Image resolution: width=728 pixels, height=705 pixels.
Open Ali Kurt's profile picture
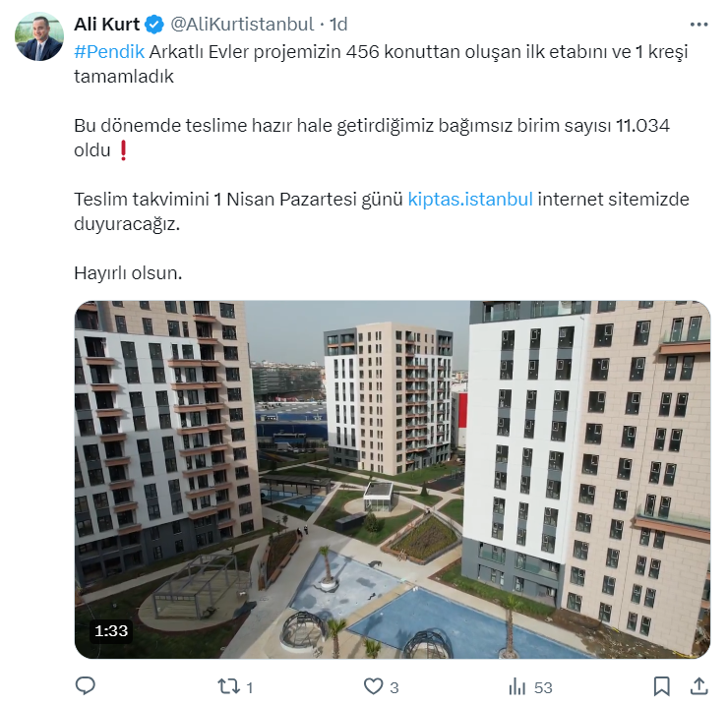(x=39, y=36)
